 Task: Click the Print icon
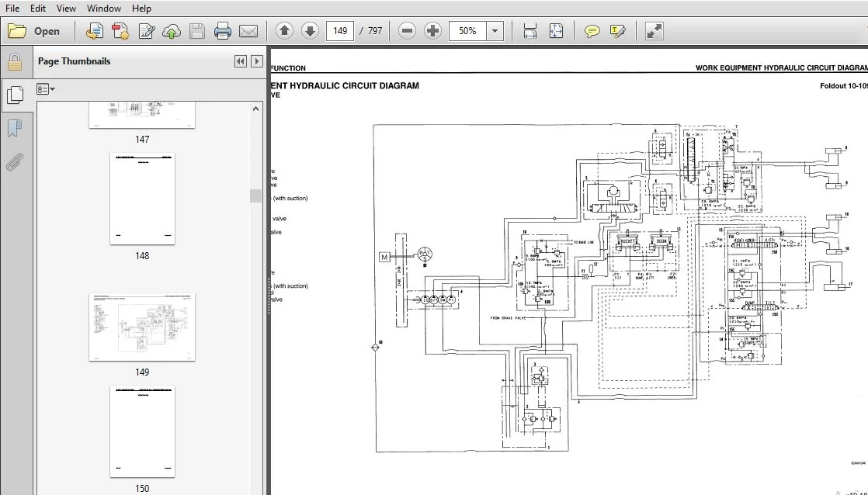(223, 31)
